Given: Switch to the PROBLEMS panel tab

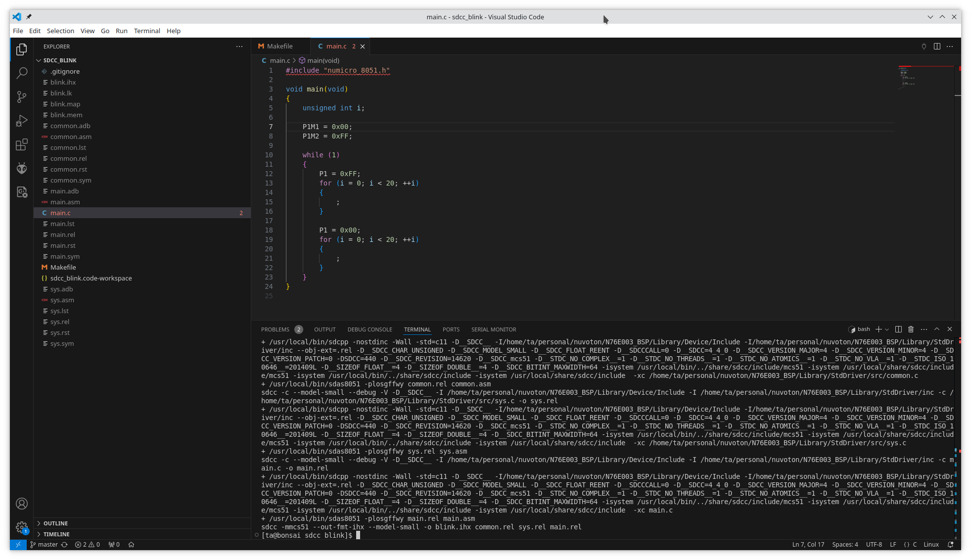Looking at the screenshot, I should (x=281, y=329).
